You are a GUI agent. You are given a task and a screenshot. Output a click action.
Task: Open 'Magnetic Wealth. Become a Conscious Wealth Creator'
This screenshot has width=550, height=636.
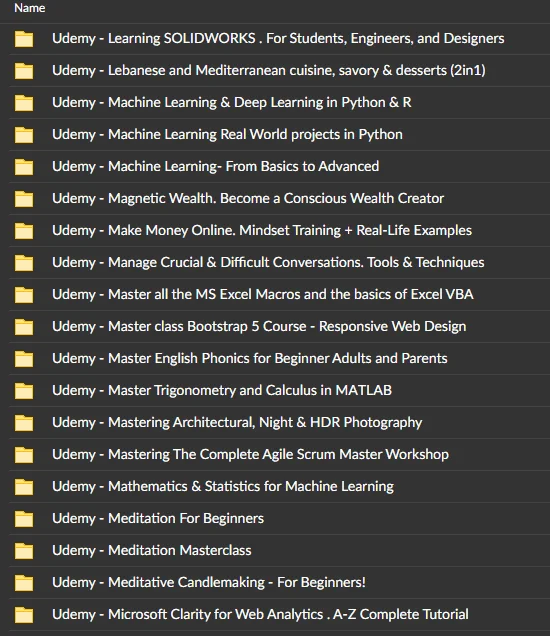pos(276,198)
